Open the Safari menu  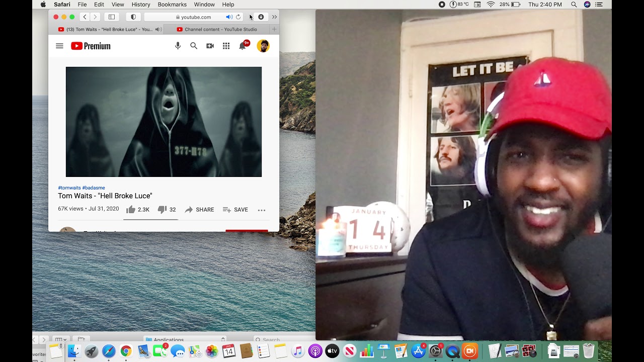coord(62,5)
